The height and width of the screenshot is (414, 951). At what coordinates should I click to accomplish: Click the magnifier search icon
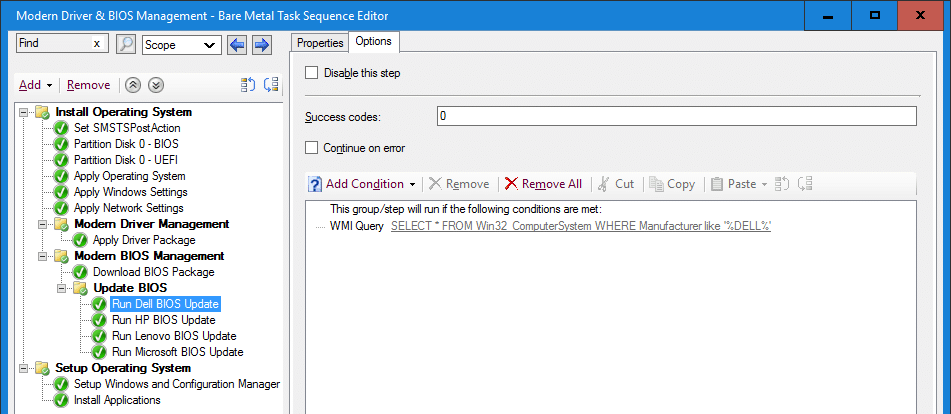pyautogui.click(x=126, y=45)
